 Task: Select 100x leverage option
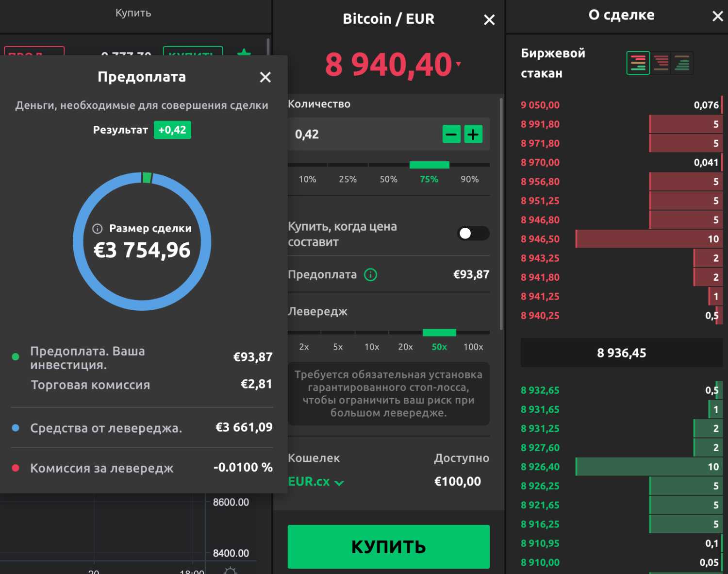point(473,347)
